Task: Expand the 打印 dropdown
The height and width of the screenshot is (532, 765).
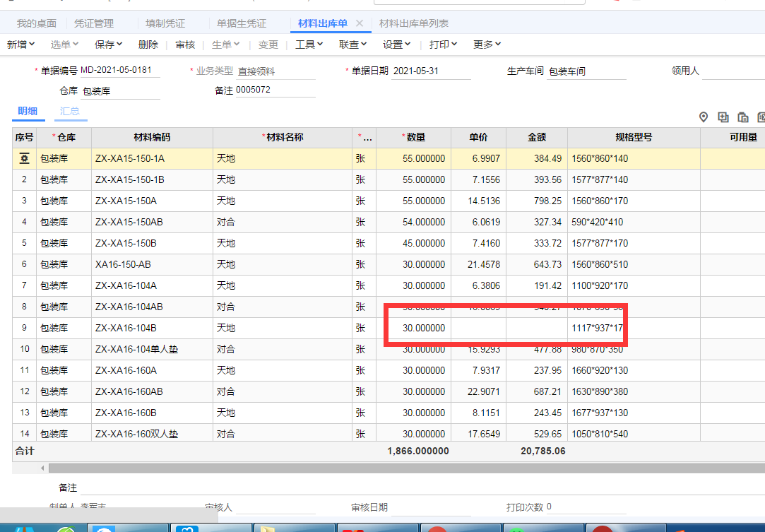Action: (x=443, y=45)
